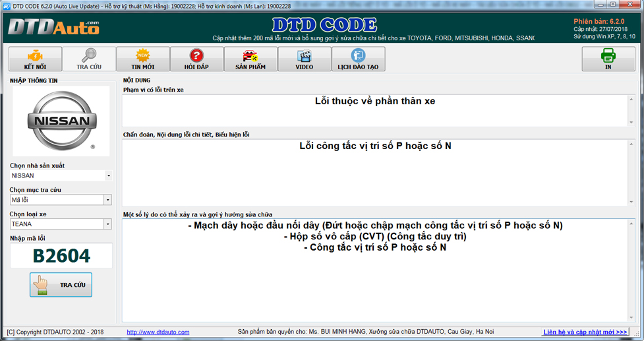Click the DTD CODE app title icon
The width and height of the screenshot is (644, 341).
click(x=7, y=6)
